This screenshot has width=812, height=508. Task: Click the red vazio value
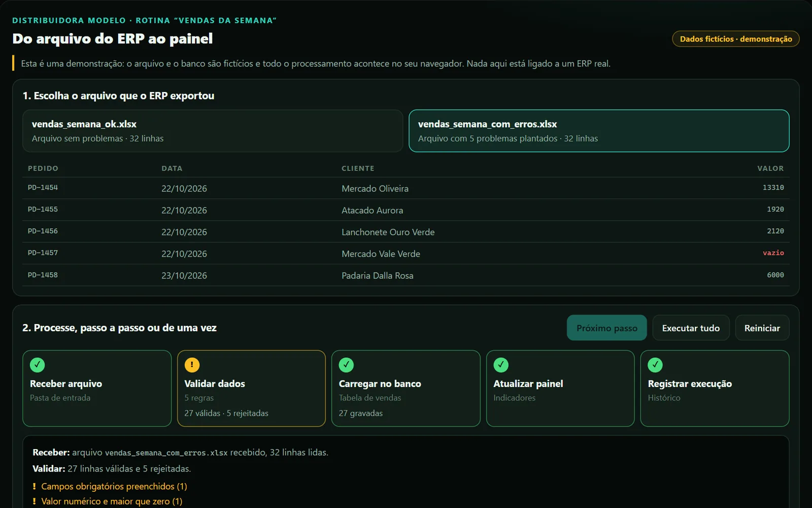773,253
